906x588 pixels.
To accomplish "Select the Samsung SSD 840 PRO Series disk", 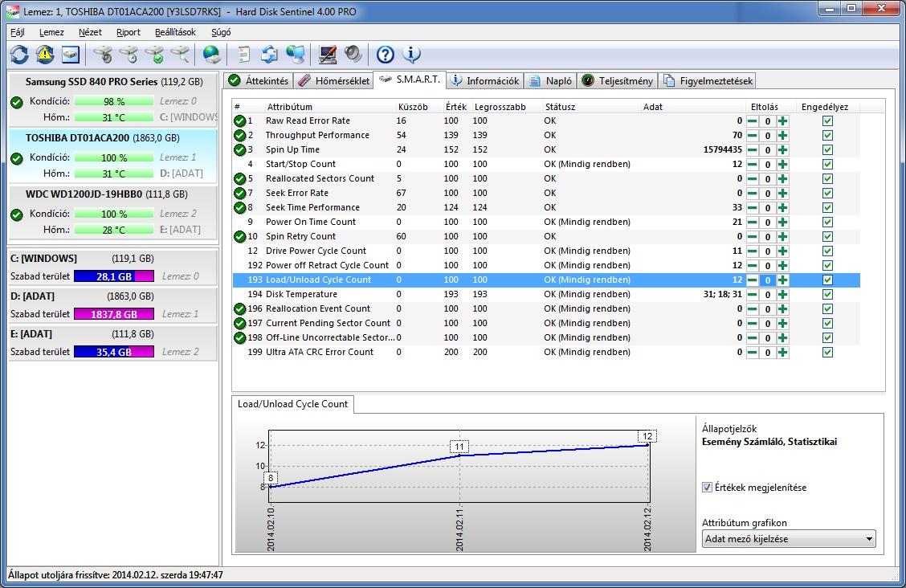I will click(113, 99).
